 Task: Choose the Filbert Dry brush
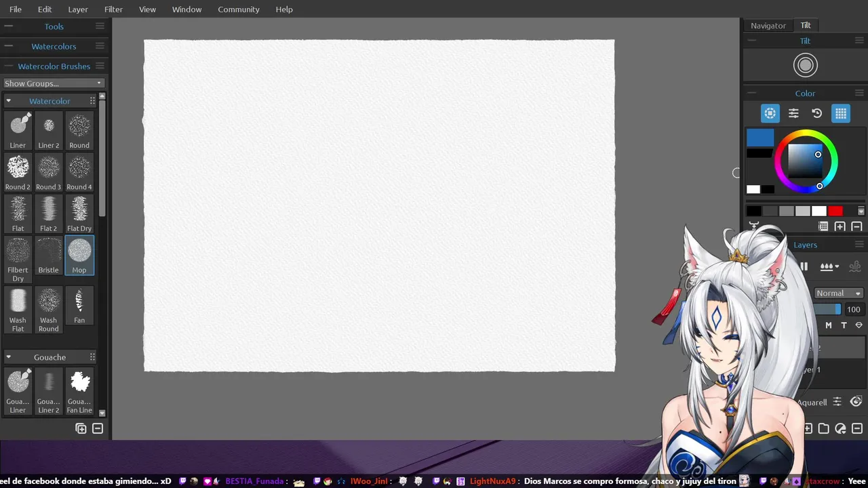pyautogui.click(x=18, y=260)
